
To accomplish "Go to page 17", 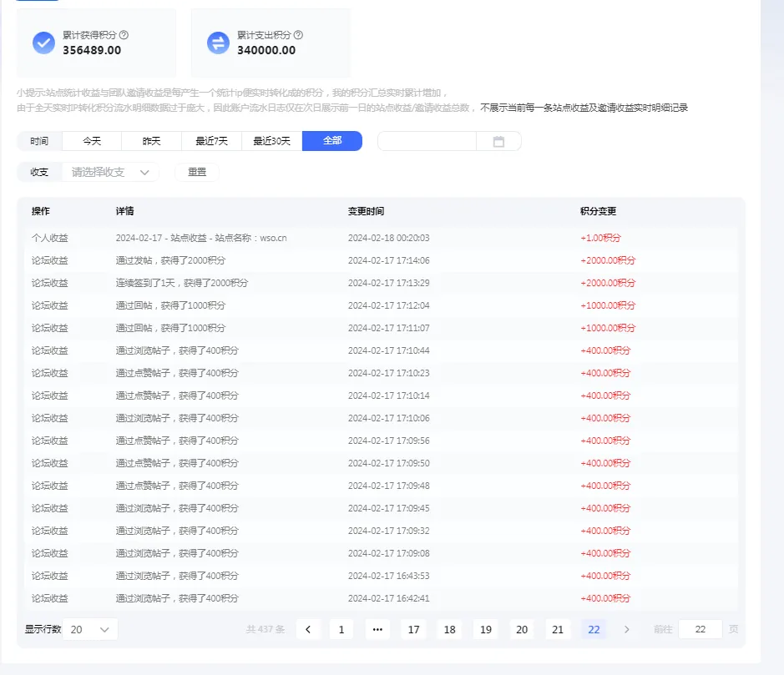I will coord(413,629).
